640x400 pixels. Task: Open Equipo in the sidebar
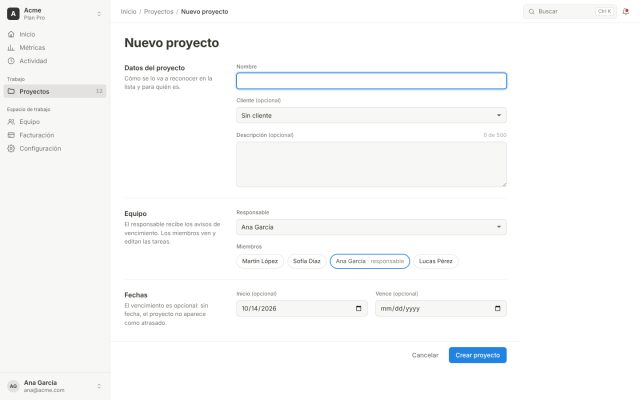pyautogui.click(x=55, y=122)
